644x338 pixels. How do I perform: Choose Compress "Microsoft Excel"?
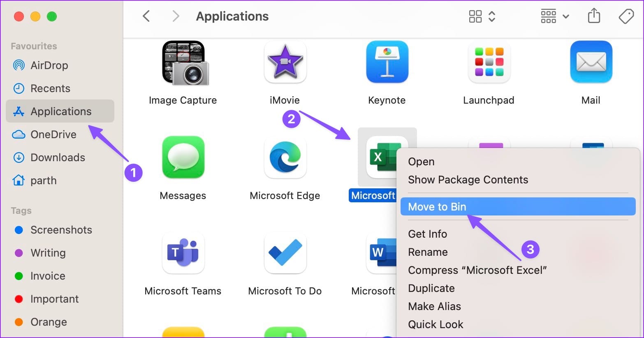tap(518, 270)
